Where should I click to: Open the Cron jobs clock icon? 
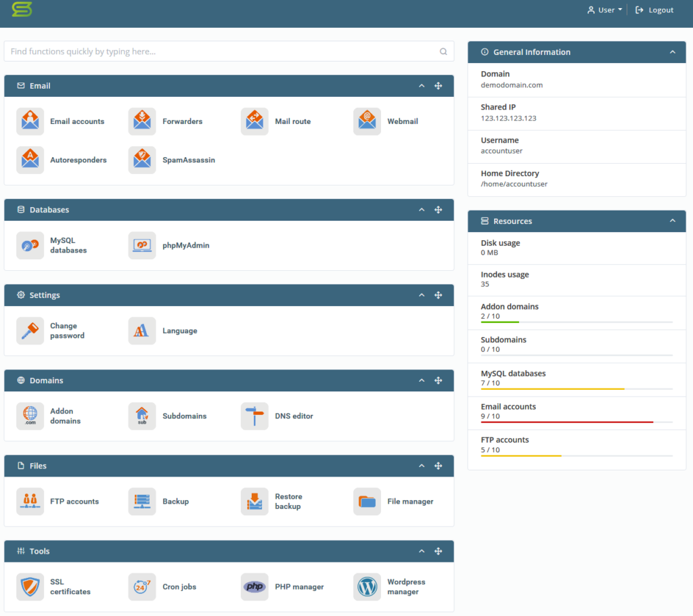[142, 587]
